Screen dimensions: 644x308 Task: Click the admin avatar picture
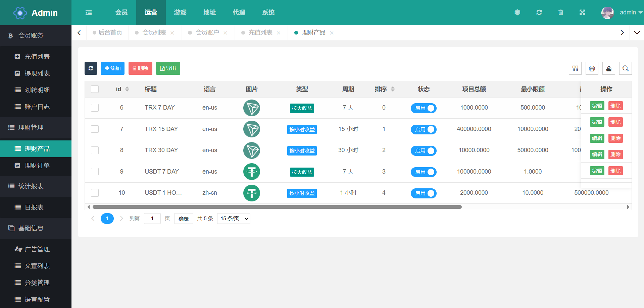(x=607, y=13)
